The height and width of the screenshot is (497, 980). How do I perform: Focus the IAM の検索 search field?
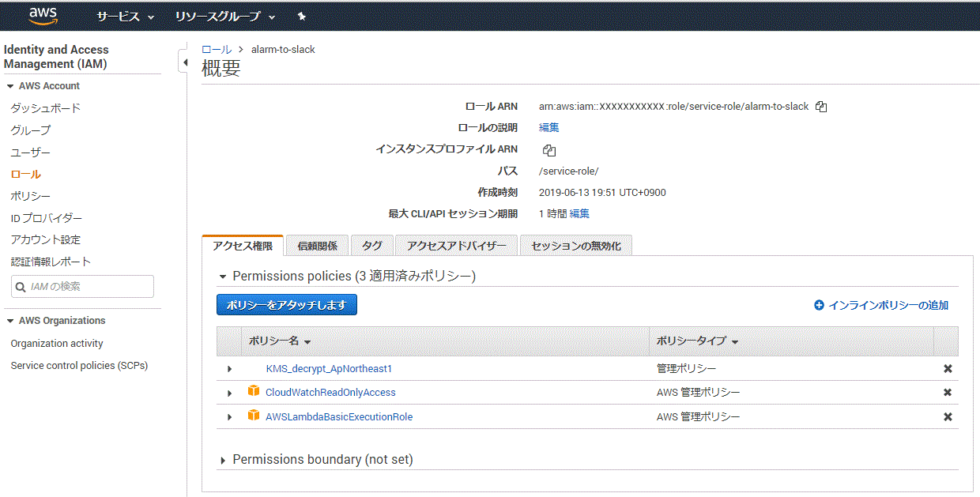coord(82,287)
